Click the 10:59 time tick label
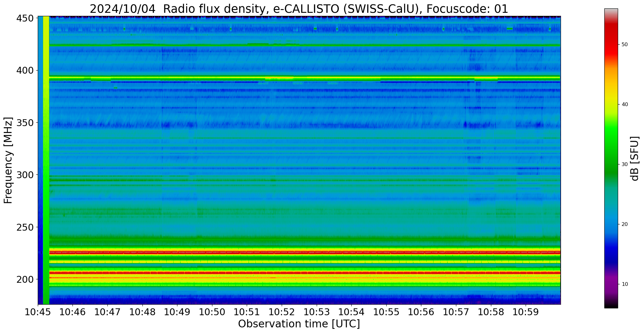 pyautogui.click(x=526, y=312)
